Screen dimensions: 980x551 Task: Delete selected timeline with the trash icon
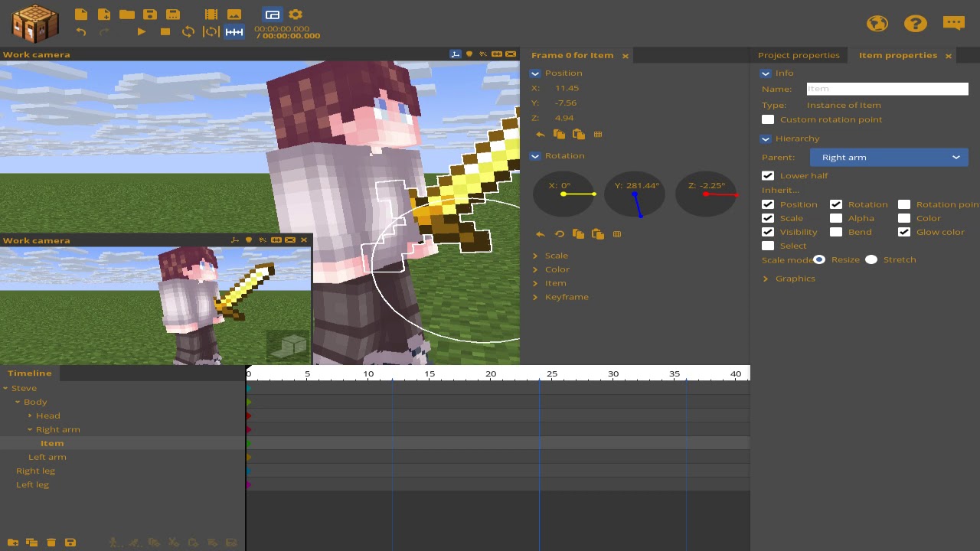coord(51,543)
